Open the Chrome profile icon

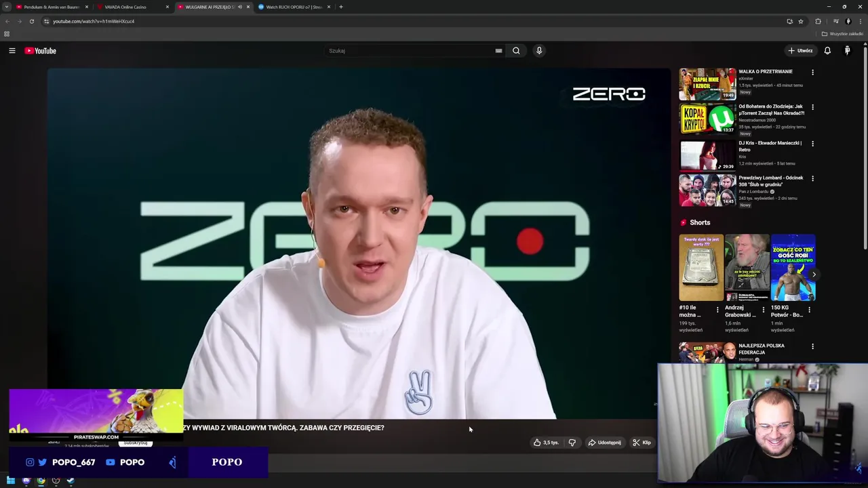point(848,21)
